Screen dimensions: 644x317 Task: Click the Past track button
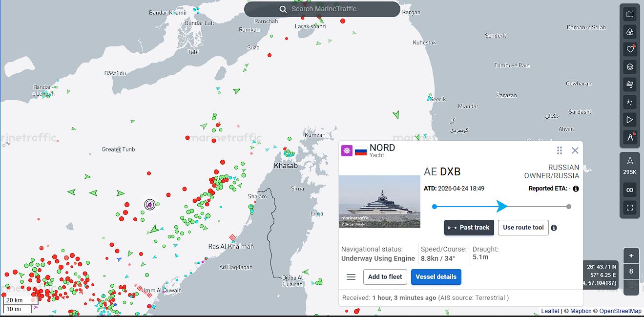point(469,228)
